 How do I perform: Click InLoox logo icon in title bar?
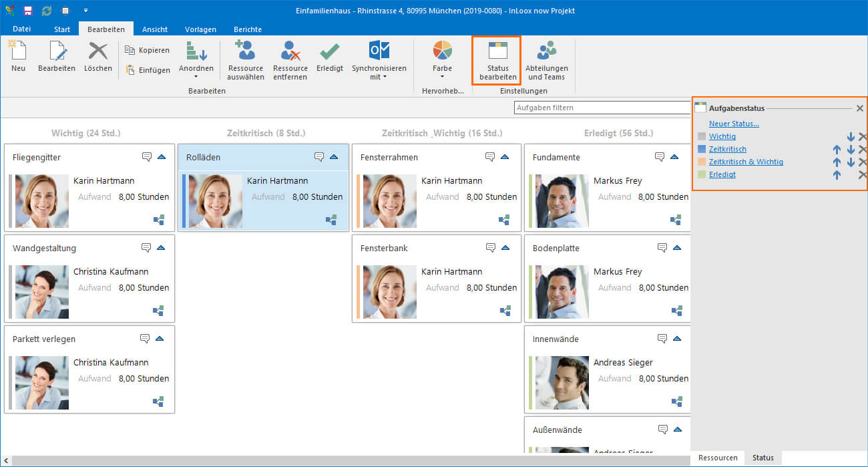click(x=9, y=11)
